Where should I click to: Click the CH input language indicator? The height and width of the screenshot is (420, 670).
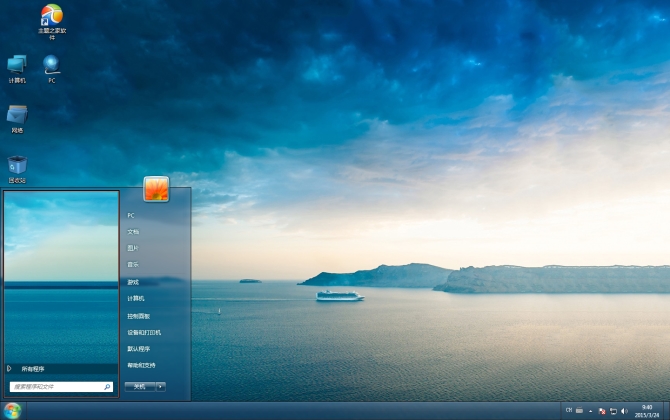point(569,410)
